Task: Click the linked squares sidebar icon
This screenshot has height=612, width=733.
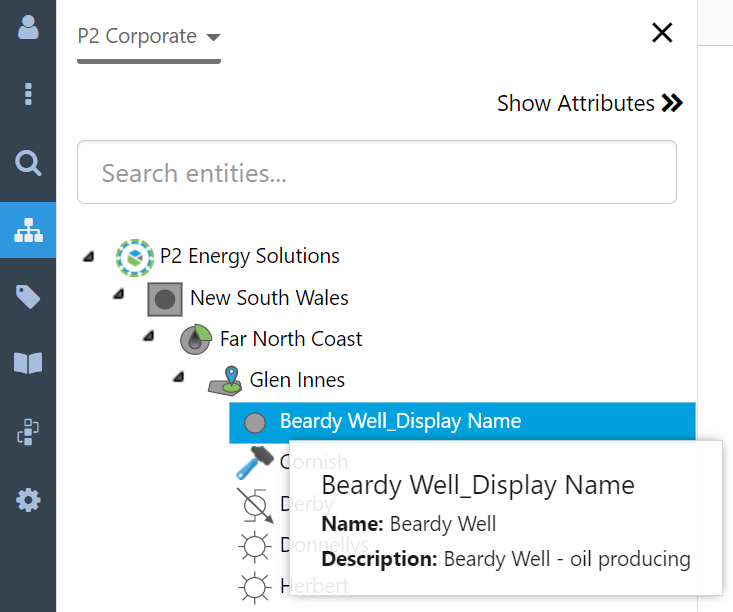Action: (x=28, y=432)
